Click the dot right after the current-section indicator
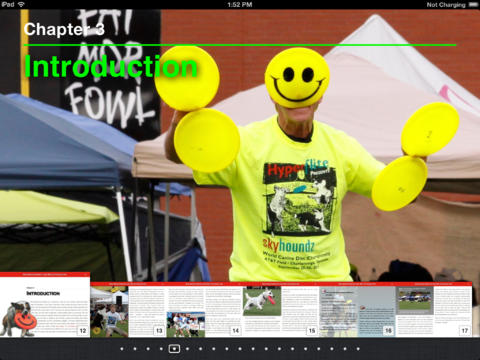Screen dimensions: 480x360 [187, 349]
